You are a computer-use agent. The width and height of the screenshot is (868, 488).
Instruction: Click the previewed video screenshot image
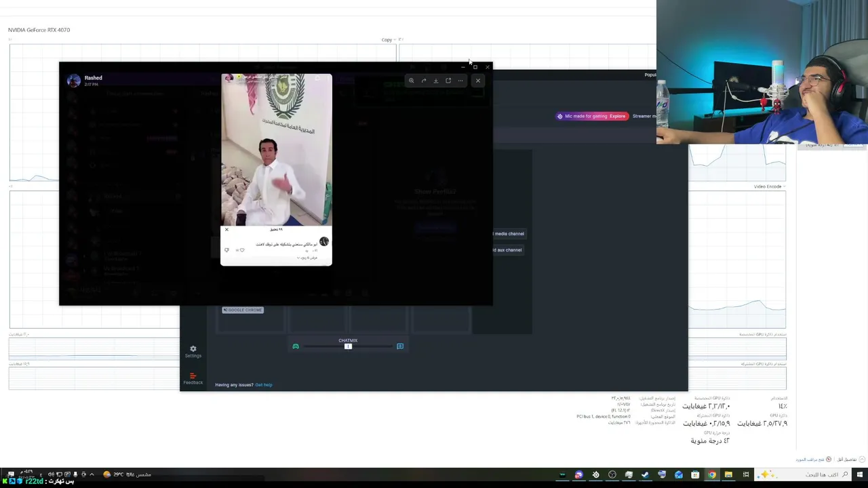(277, 169)
